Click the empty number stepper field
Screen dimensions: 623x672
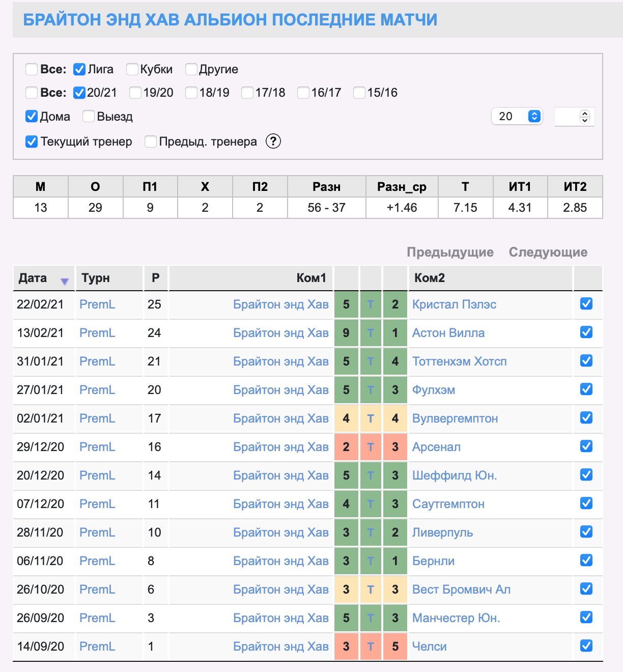point(574,117)
